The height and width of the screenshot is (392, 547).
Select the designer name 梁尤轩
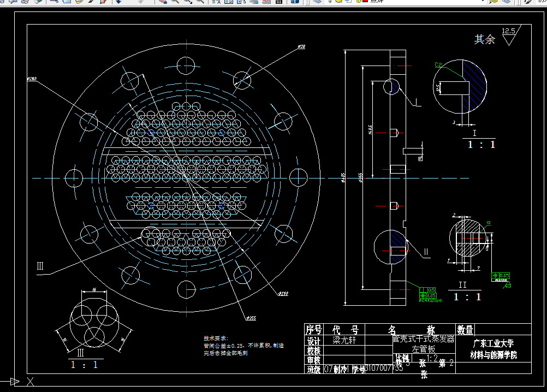(x=344, y=340)
